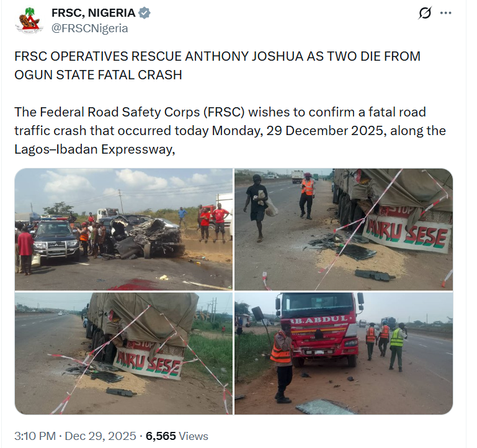Open the Grok explain-post icon
The width and height of the screenshot is (477, 448).
point(425,13)
